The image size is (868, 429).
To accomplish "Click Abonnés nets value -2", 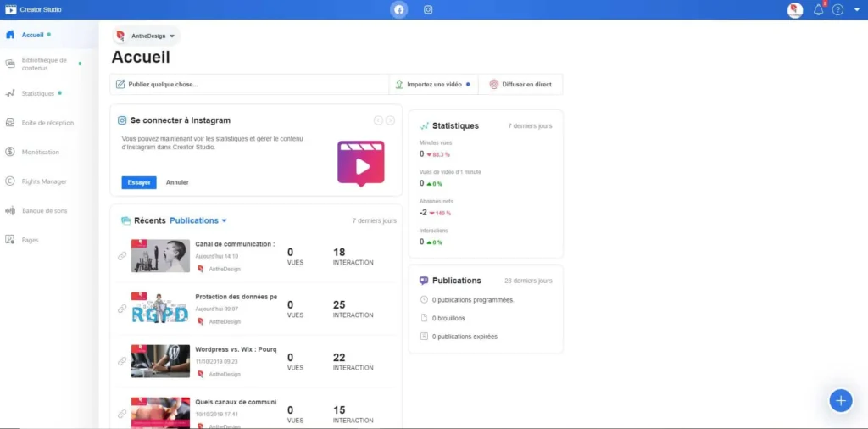I will [x=423, y=213].
